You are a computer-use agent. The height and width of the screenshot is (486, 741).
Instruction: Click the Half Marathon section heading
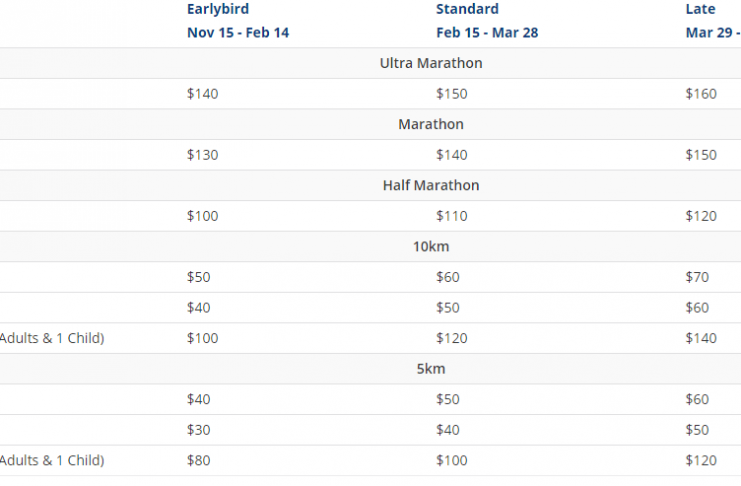[431, 185]
